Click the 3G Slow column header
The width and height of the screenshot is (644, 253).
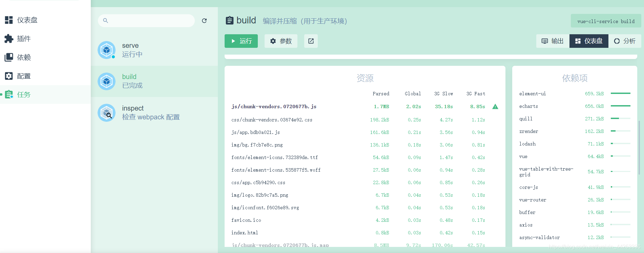pyautogui.click(x=443, y=94)
